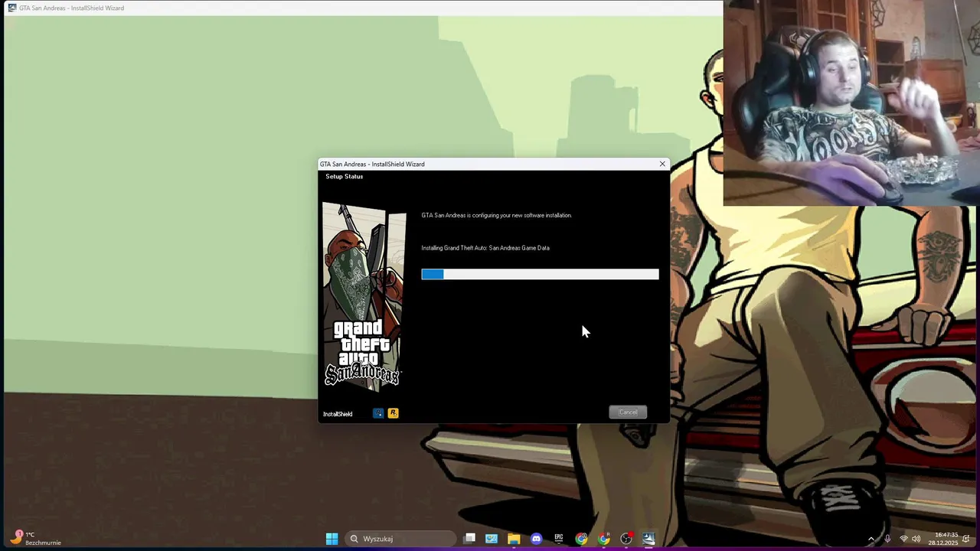Click the blue Rockstar North logo icon

pos(378,413)
